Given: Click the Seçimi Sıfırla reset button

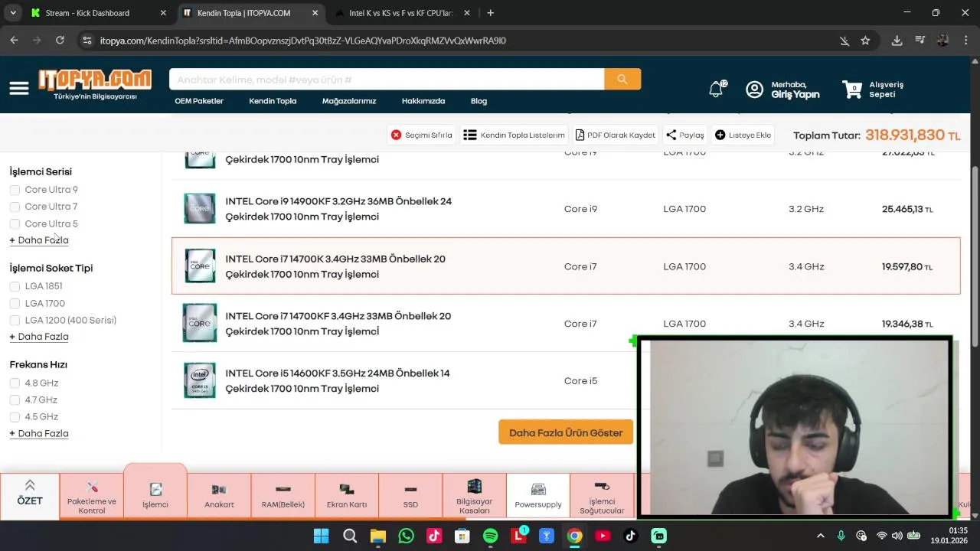Looking at the screenshot, I should (x=422, y=135).
